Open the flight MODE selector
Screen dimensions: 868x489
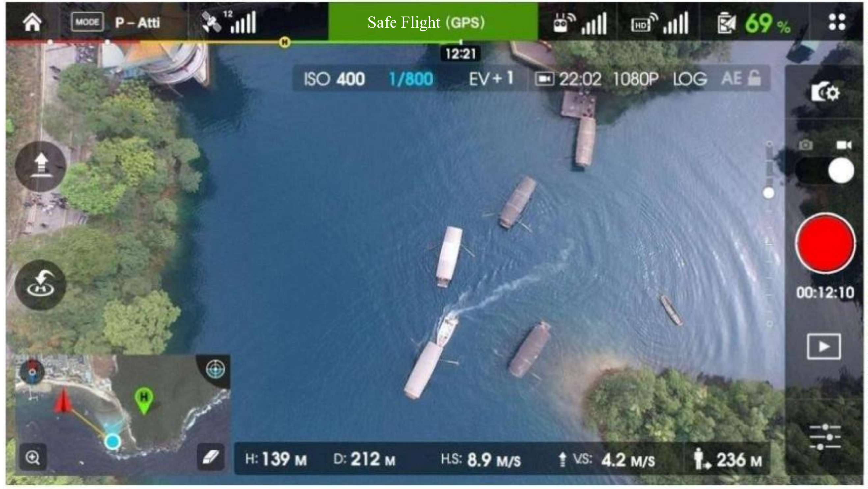click(87, 22)
